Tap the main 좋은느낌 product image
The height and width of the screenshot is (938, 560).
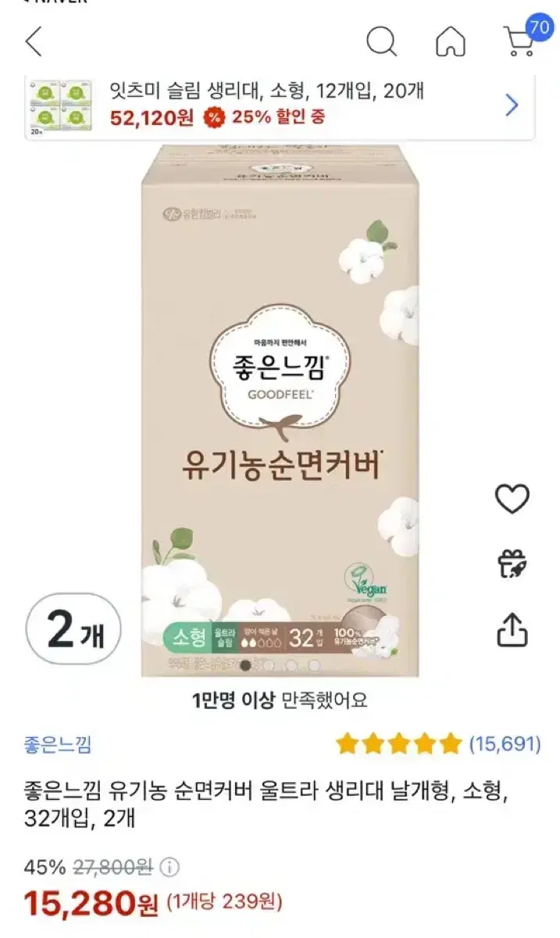click(280, 410)
